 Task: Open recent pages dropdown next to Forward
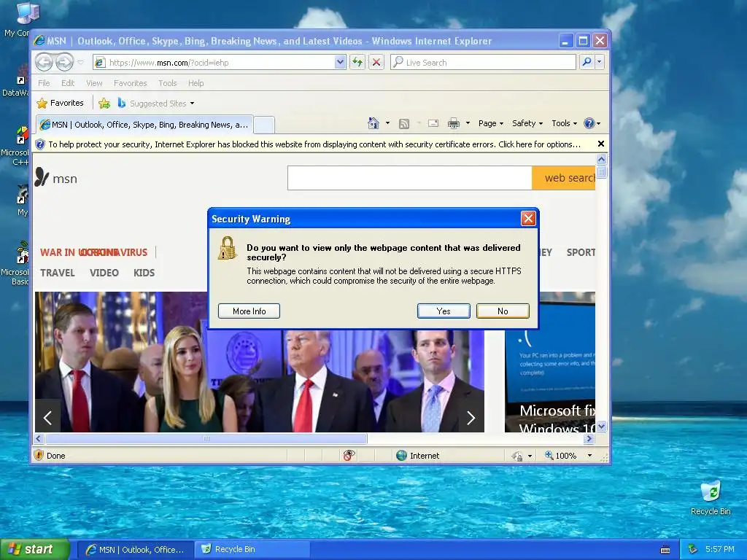coord(80,63)
